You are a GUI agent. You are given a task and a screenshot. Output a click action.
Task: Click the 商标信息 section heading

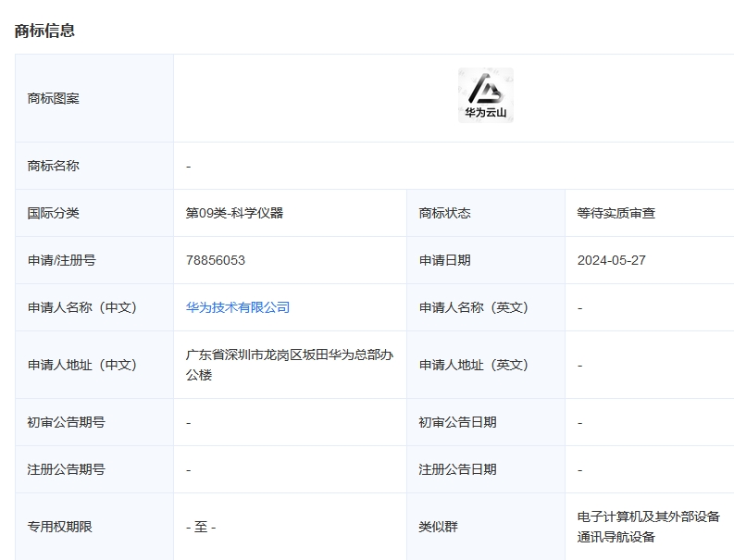(44, 31)
